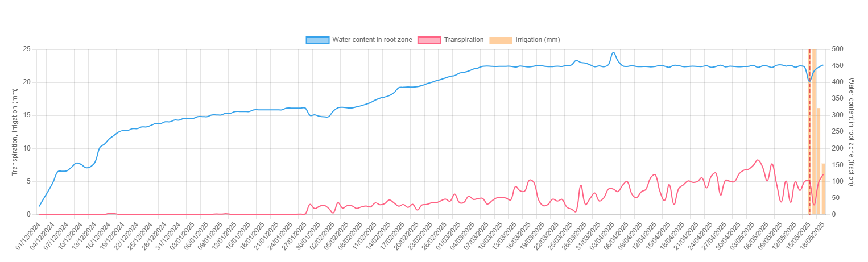Click the shortest orange irrigation bar at far right
Image resolution: width=868 pixels, height=262 pixels.
(823, 189)
